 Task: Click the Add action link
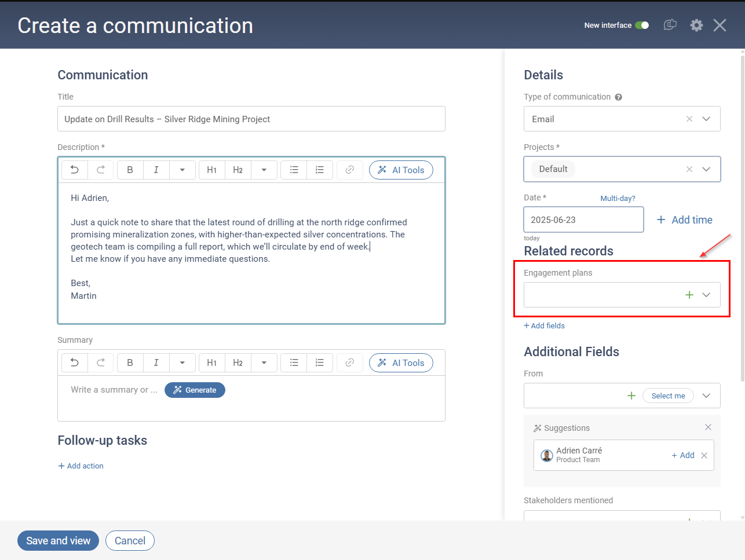click(x=81, y=466)
